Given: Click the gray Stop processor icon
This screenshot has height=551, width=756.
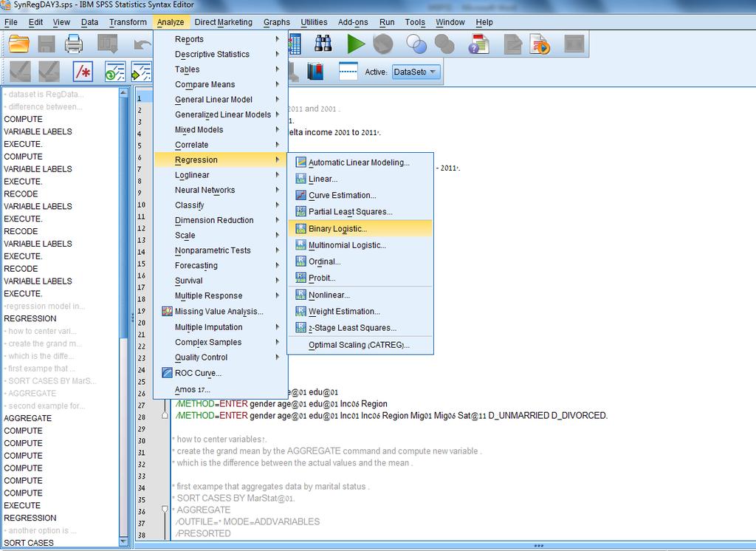Looking at the screenshot, I should 383,44.
